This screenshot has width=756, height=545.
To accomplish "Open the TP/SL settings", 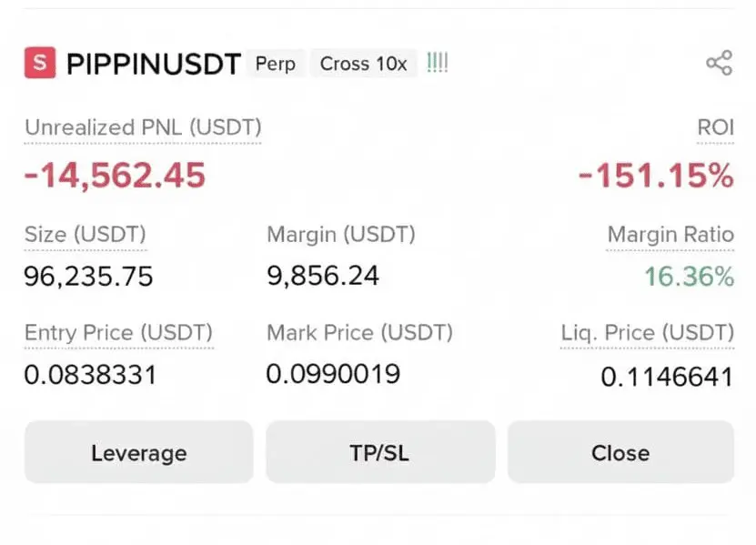I will coord(379,452).
